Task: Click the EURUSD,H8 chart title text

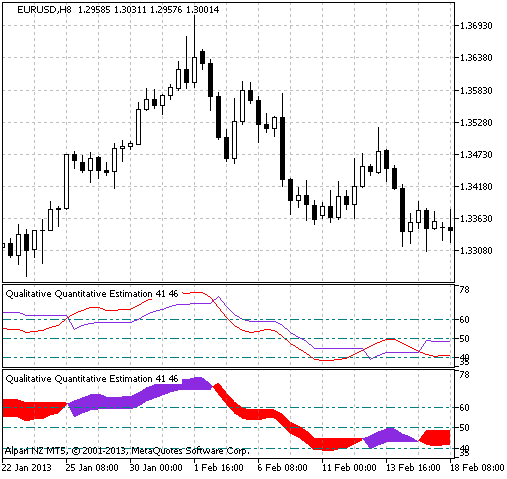Action: pyautogui.click(x=44, y=10)
